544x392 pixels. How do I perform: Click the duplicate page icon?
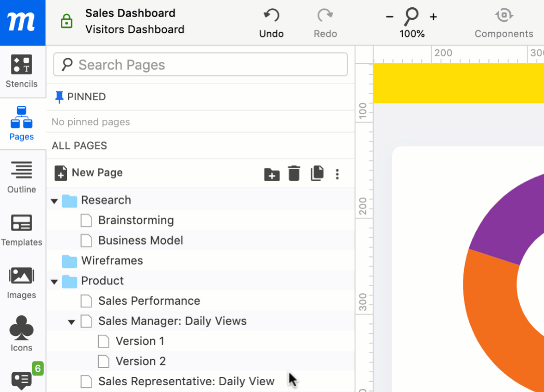click(x=317, y=173)
